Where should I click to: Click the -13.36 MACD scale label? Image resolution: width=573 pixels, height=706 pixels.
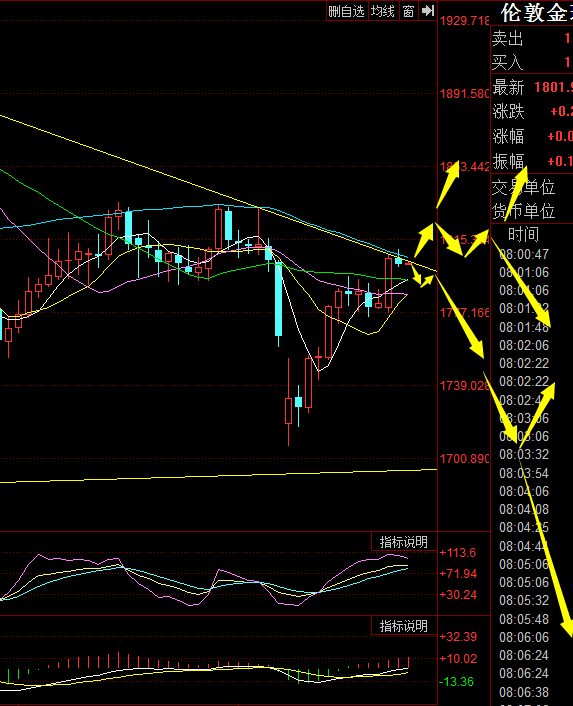(456, 682)
